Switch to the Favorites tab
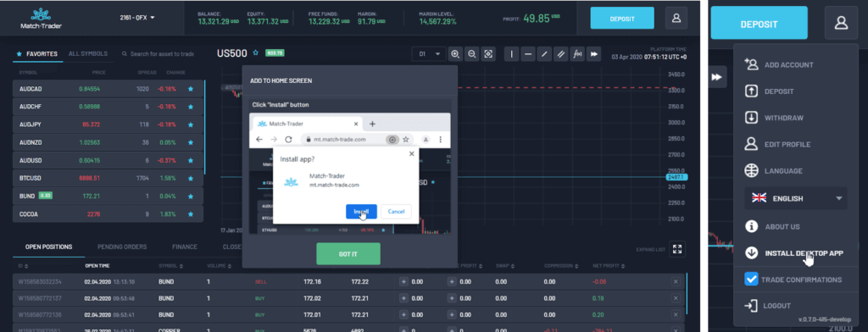Image resolution: width=868 pixels, height=332 pixels. [37, 54]
